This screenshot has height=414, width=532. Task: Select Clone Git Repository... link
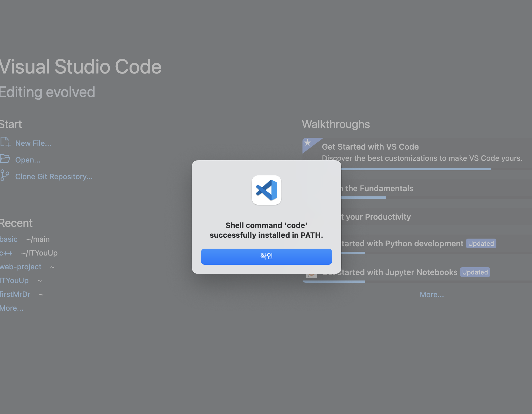(x=54, y=177)
